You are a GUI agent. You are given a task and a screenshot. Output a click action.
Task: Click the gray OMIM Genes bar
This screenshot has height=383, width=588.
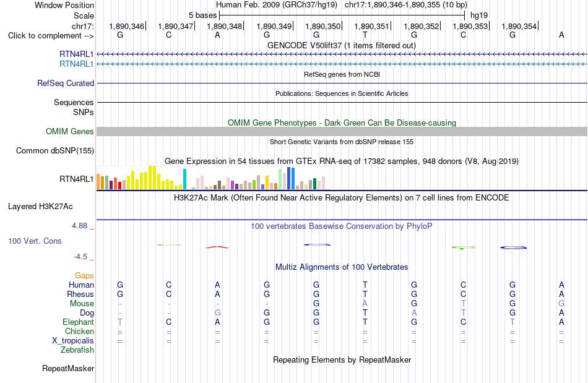point(342,132)
